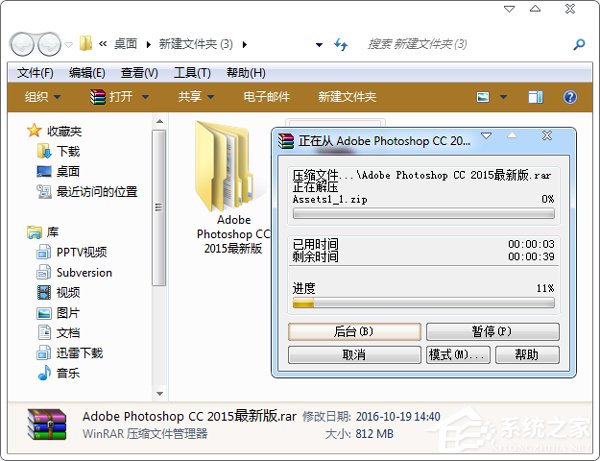This screenshot has height=461, width=600.
Task: Send extraction to background with 后台(B)
Action: (354, 331)
